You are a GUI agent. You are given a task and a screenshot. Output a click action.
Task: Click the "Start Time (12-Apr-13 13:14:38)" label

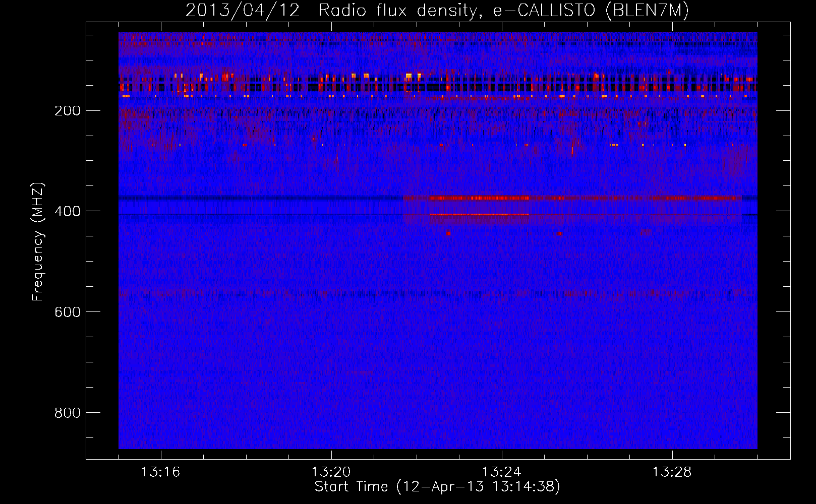[x=437, y=487]
